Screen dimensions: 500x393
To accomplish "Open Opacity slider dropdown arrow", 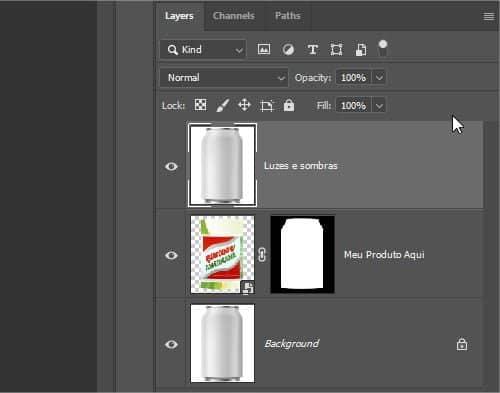I will point(379,78).
